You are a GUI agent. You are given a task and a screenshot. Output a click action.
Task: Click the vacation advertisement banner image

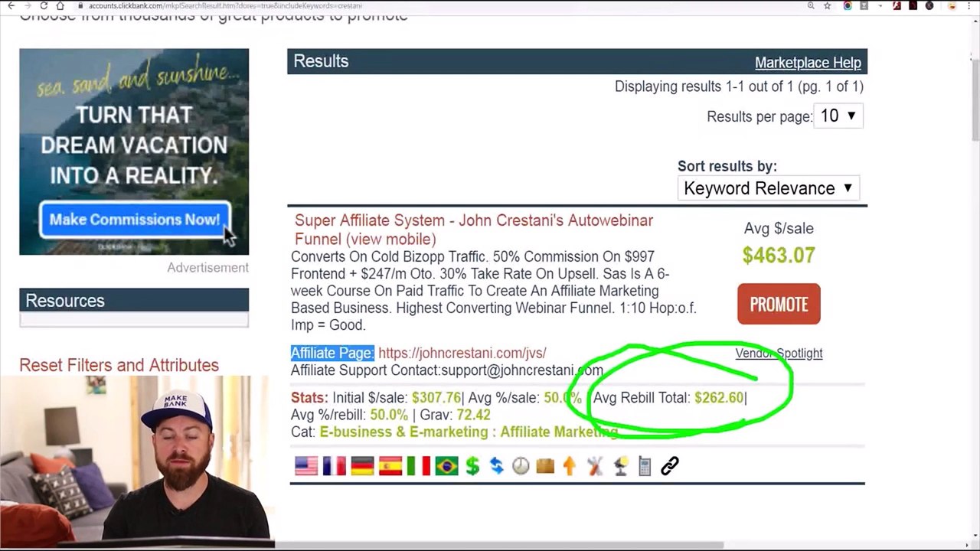[134, 152]
